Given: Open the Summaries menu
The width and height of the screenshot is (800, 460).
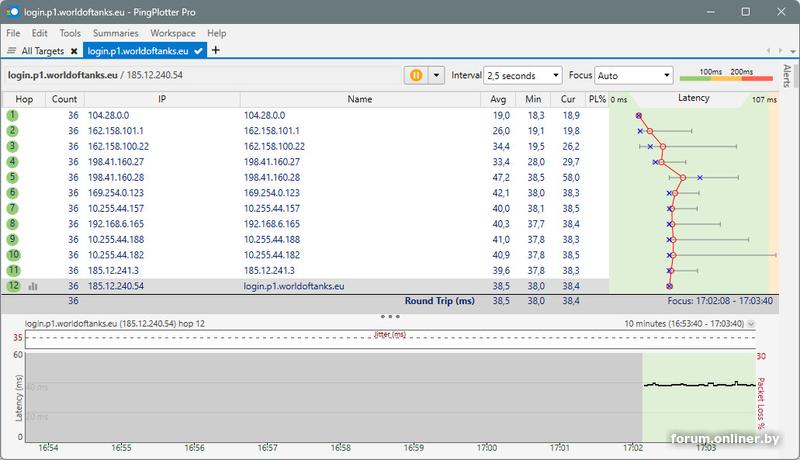Looking at the screenshot, I should point(114,33).
